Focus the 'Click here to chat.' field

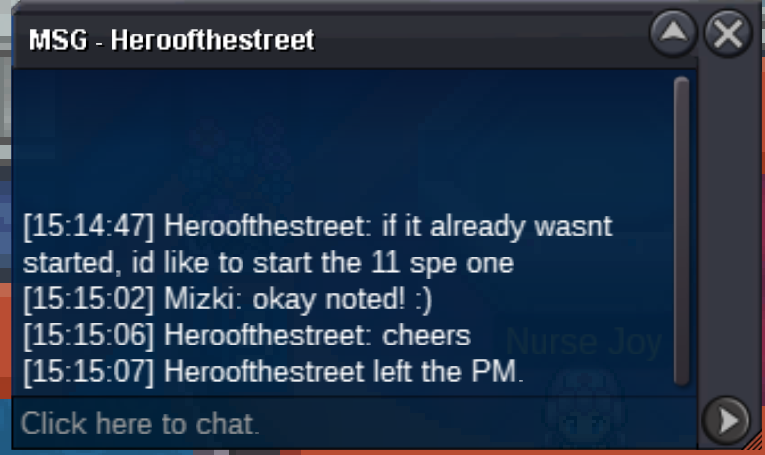click(354, 423)
